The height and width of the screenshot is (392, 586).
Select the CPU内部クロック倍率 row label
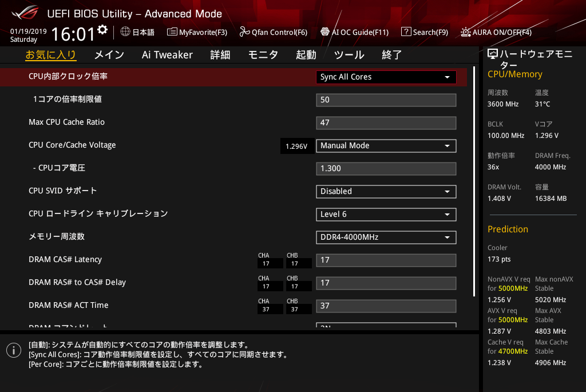[68, 76]
